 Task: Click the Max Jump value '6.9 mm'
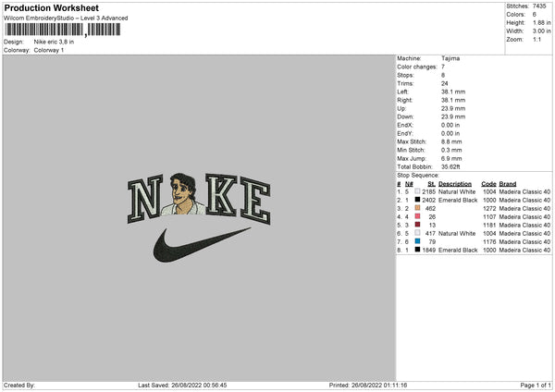point(451,158)
